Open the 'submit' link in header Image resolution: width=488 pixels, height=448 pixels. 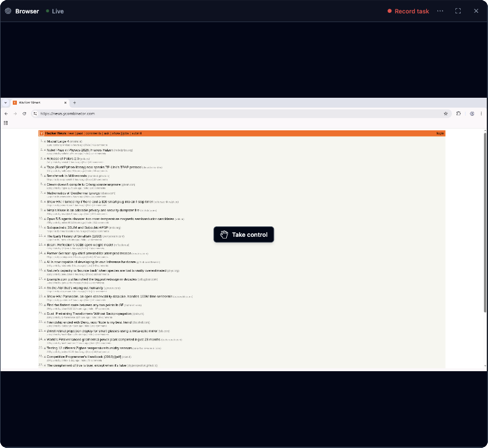[x=136, y=133]
